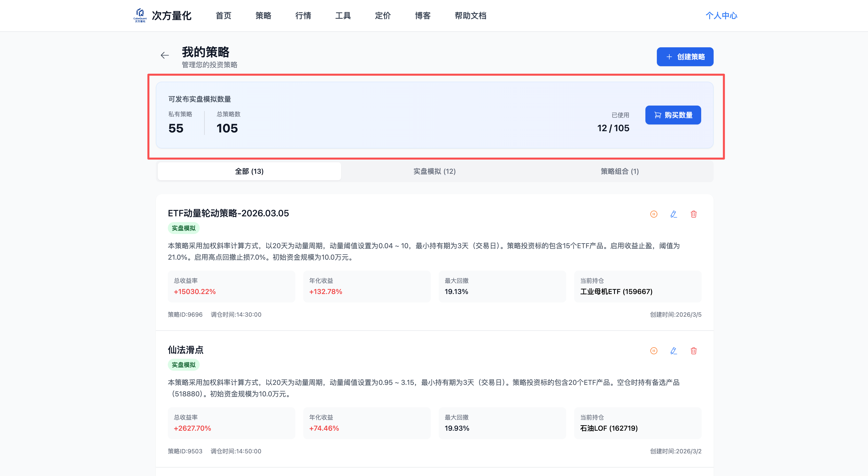Open the 定价 page from top navigation
The height and width of the screenshot is (476, 868).
click(382, 15)
